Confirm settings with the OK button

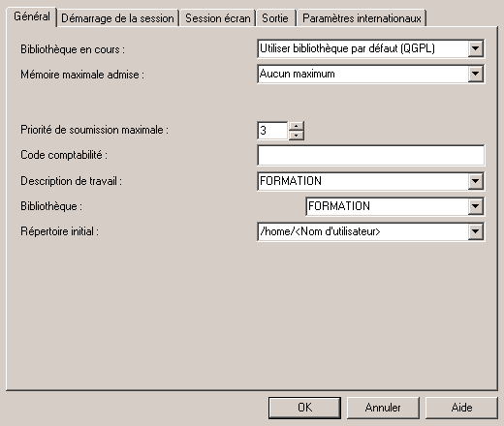point(304,408)
